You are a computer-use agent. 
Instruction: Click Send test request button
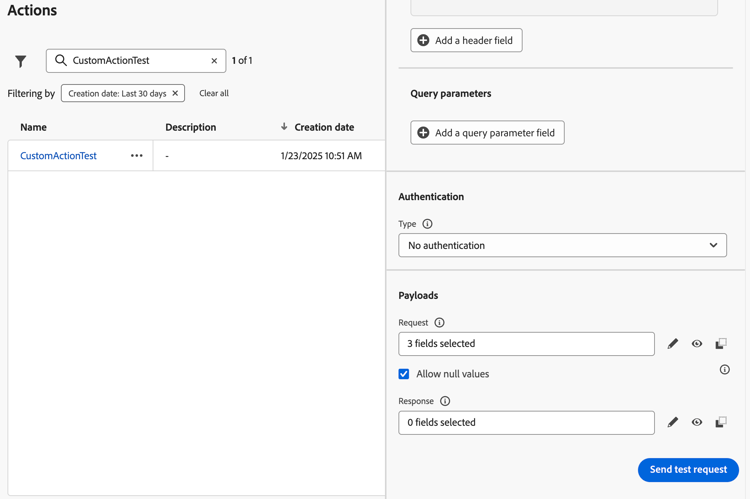click(688, 470)
